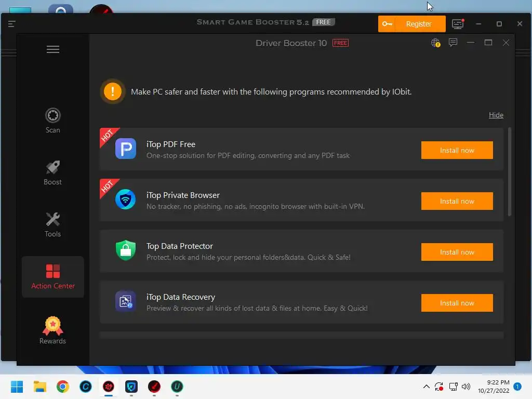Open Smart Game Booster monitor notification icon
This screenshot has width=532, height=399.
[458, 24]
